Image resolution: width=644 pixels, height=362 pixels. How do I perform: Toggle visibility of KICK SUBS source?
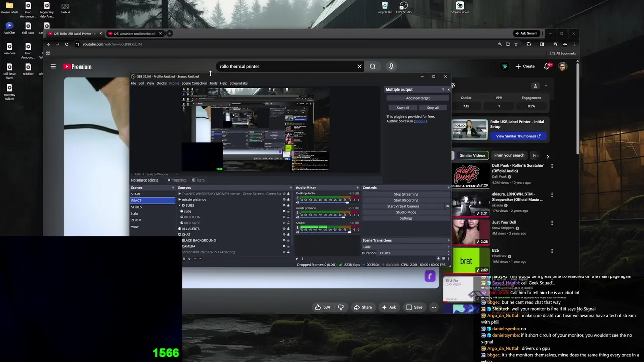tap(284, 223)
